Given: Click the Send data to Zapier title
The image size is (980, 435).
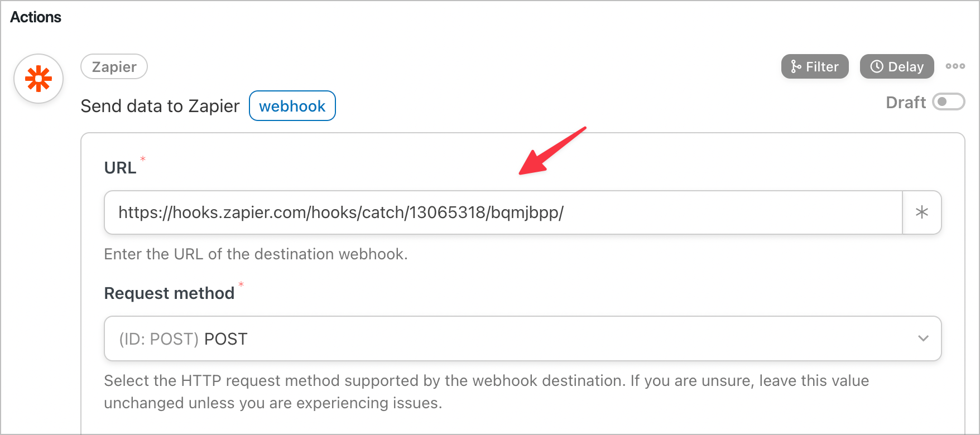Looking at the screenshot, I should point(160,106).
